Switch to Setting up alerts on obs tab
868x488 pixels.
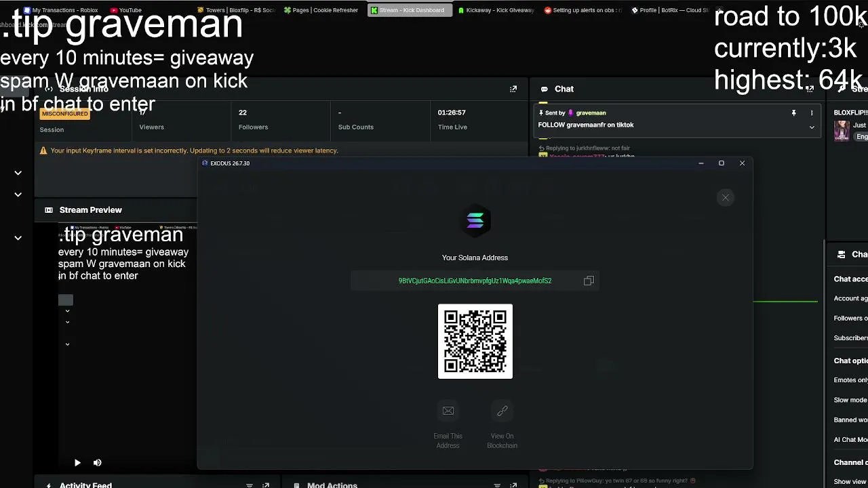(x=583, y=10)
